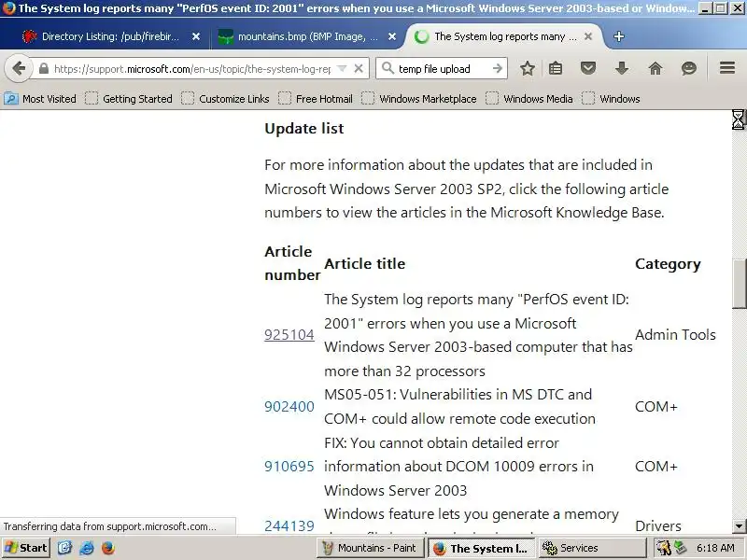Stop loading with the X button
Viewport: 747px width, 560px height.
coord(359,68)
